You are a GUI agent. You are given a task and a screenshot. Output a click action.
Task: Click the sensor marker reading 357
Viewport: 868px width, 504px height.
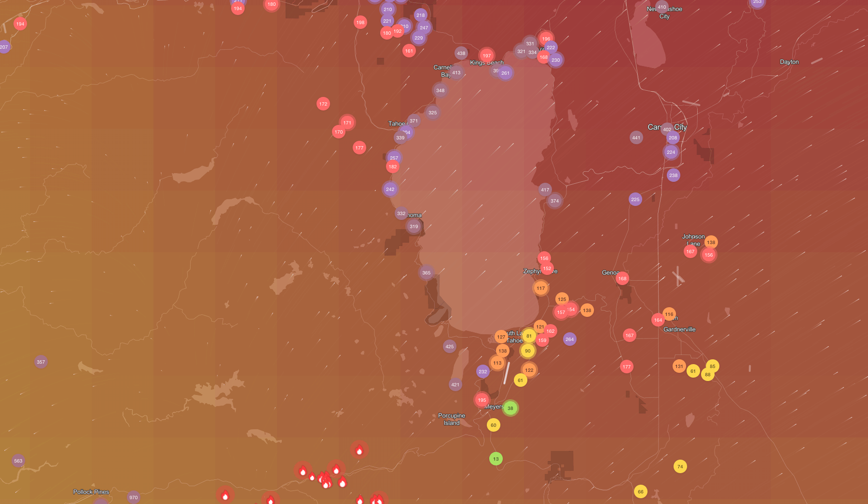41,362
